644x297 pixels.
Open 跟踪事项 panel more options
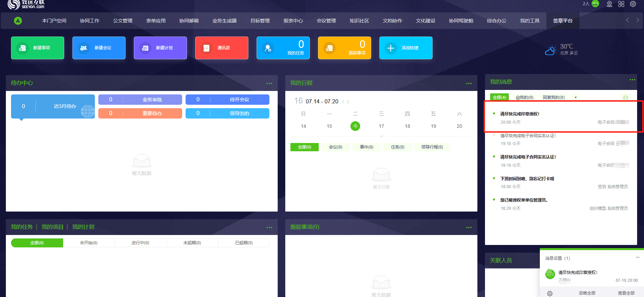pos(469,227)
